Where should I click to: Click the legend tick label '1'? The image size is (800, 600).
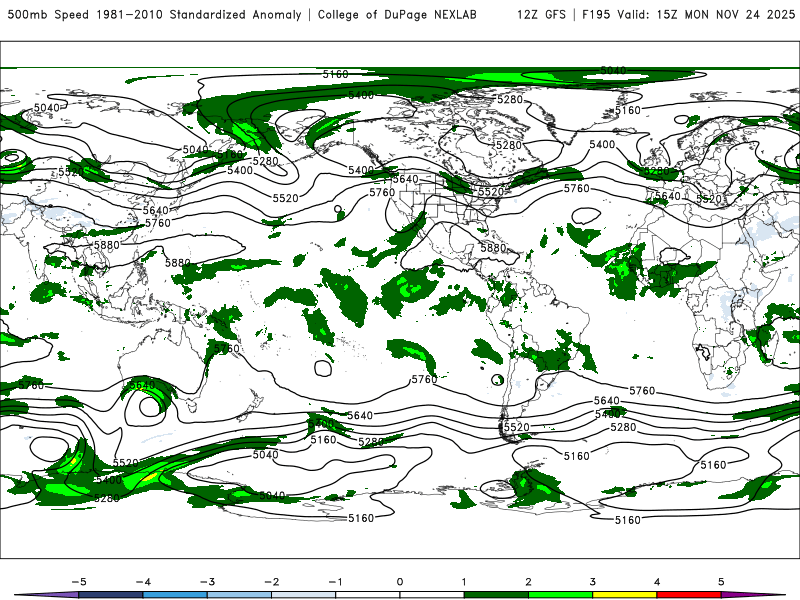pyautogui.click(x=464, y=582)
